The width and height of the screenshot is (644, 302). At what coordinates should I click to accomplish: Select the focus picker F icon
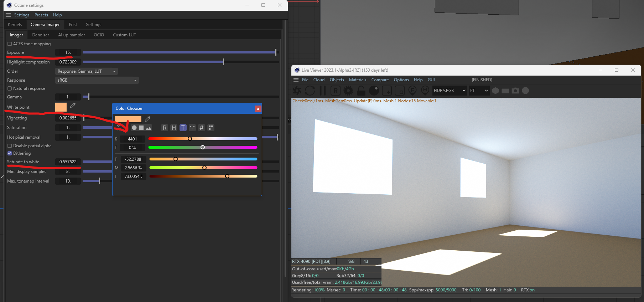412,91
